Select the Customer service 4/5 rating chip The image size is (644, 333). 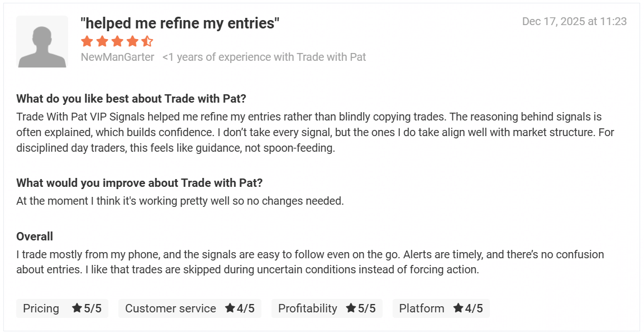pos(190,308)
